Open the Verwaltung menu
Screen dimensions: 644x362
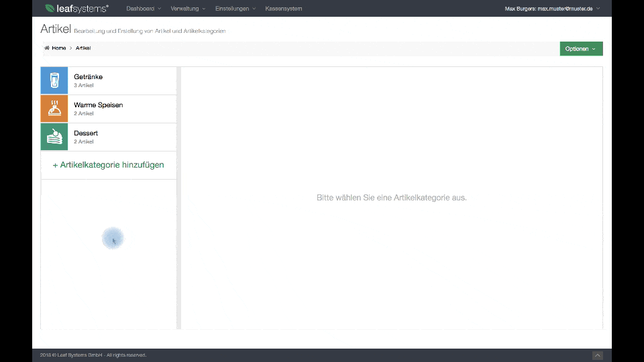(188, 9)
